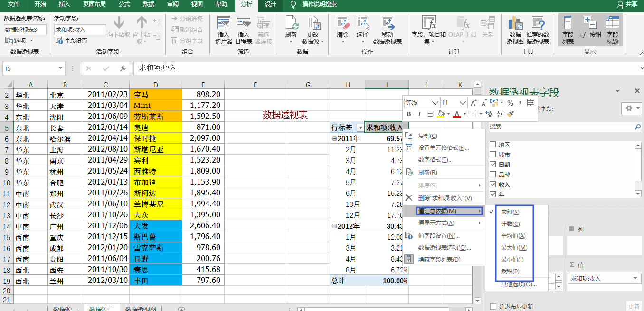Click the center align icon in mini toolbar

(430, 114)
